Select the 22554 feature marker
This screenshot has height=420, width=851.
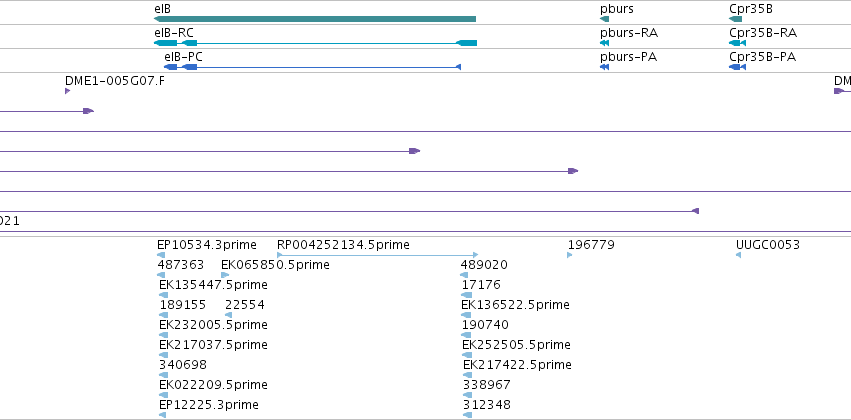(x=228, y=315)
